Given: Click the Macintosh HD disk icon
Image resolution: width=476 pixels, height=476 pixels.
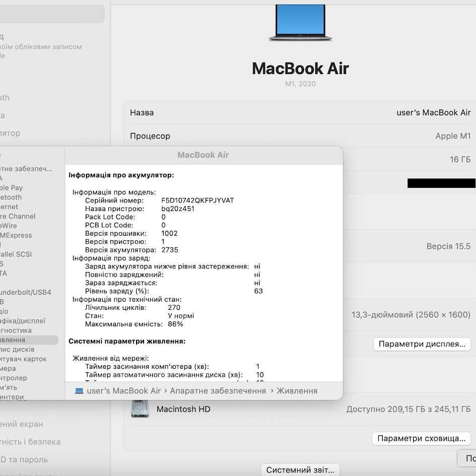Looking at the screenshot, I should pyautogui.click(x=140, y=409).
